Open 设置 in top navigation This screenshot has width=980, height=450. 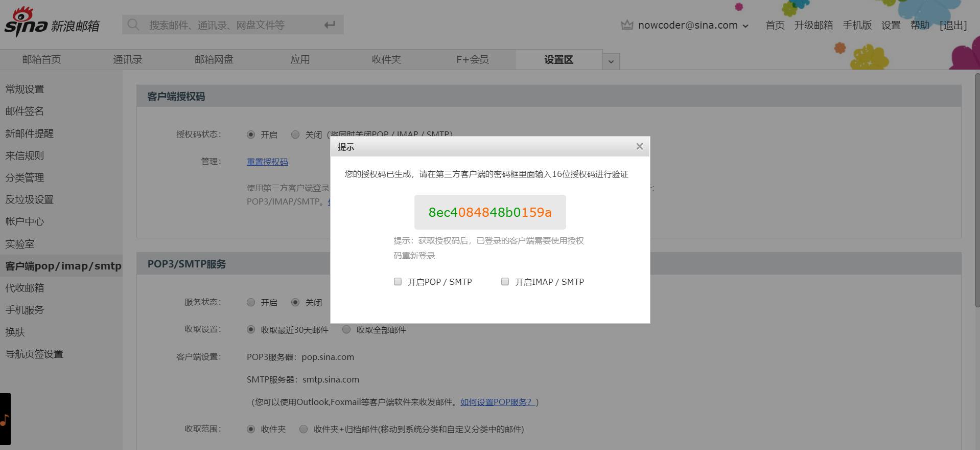tap(891, 25)
